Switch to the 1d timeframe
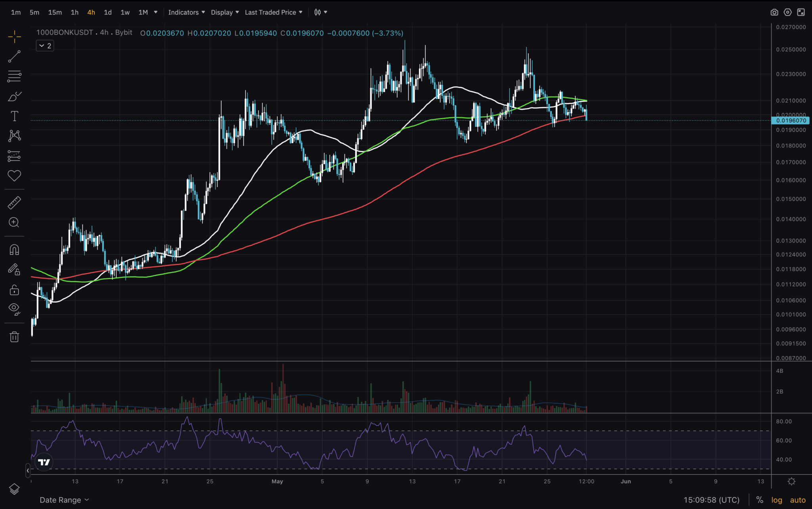 click(x=107, y=12)
